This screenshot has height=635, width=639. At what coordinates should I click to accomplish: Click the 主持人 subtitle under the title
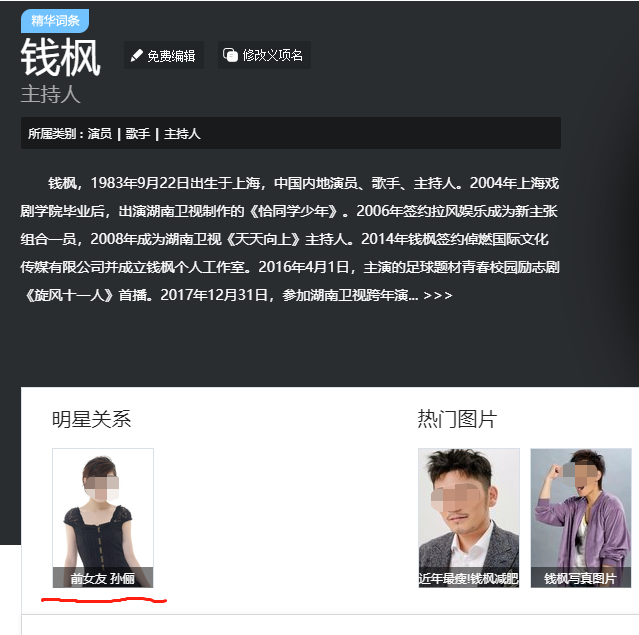pyautogui.click(x=51, y=95)
